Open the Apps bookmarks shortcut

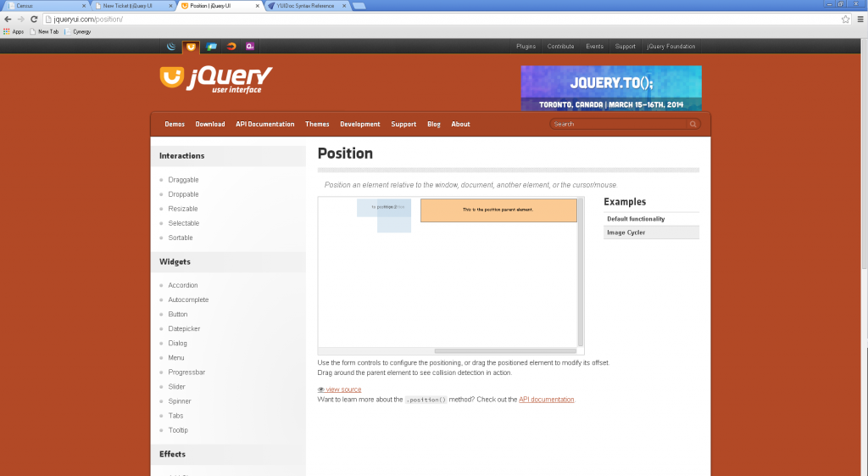tap(13, 31)
